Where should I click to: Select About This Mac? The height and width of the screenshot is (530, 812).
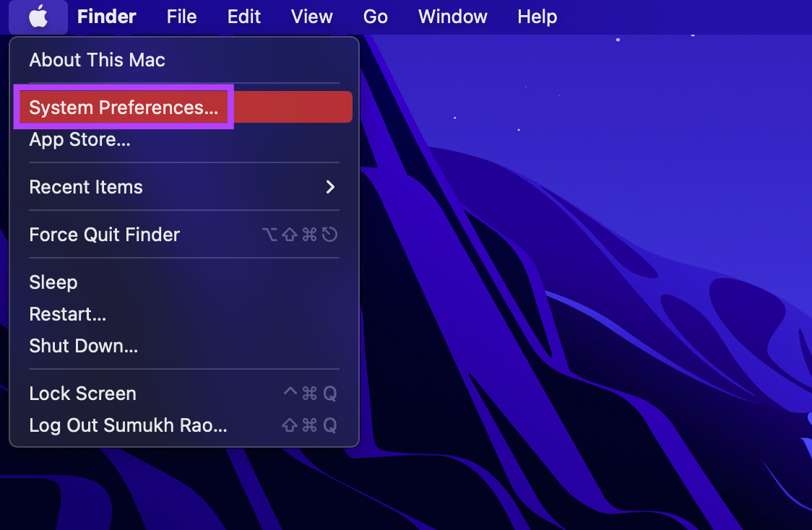(97, 60)
